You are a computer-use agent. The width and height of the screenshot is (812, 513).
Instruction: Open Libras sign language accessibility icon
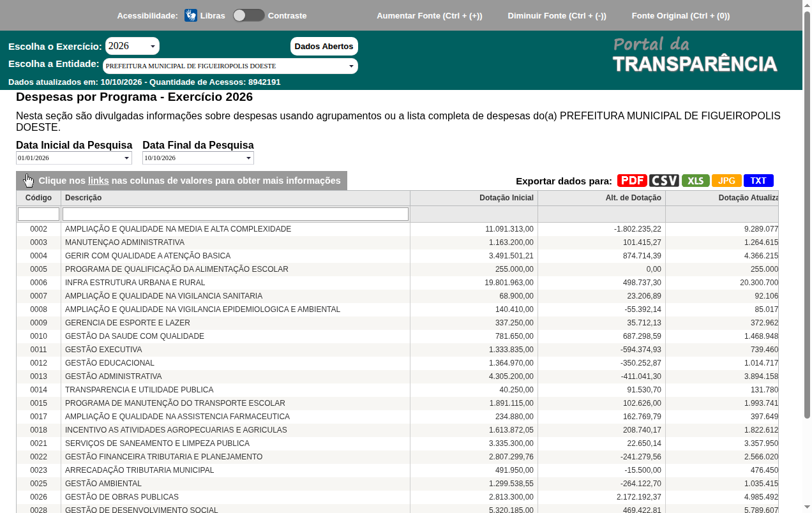(x=191, y=15)
